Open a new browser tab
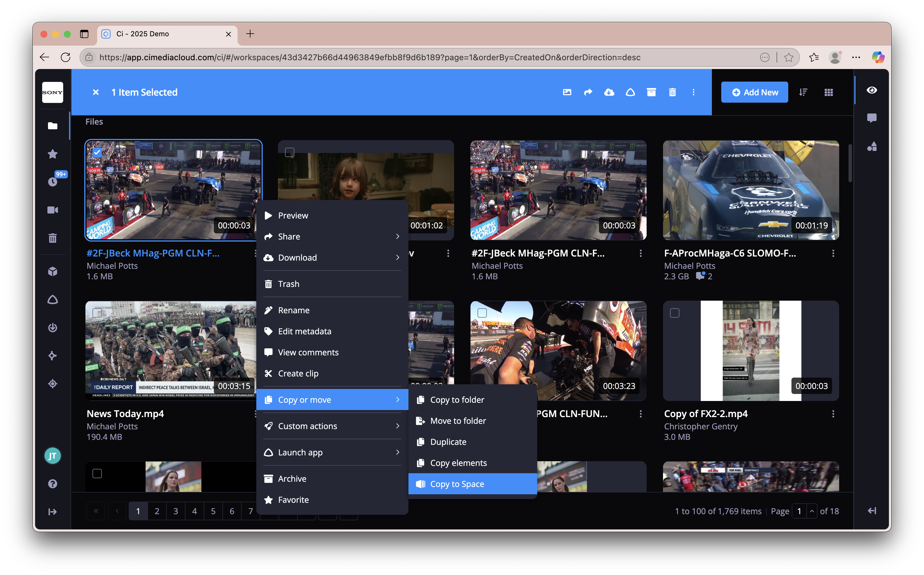 pyautogui.click(x=250, y=34)
